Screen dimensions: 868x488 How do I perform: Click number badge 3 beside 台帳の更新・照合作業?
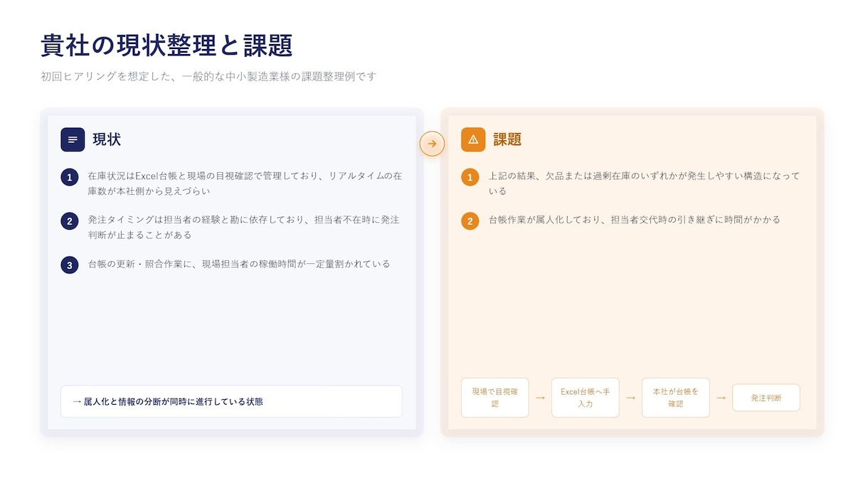[69, 265]
